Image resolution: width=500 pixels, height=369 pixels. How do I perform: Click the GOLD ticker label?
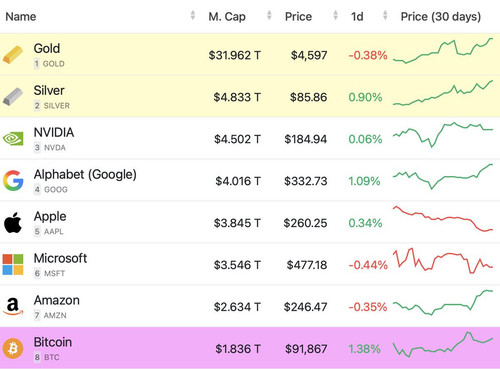click(54, 64)
